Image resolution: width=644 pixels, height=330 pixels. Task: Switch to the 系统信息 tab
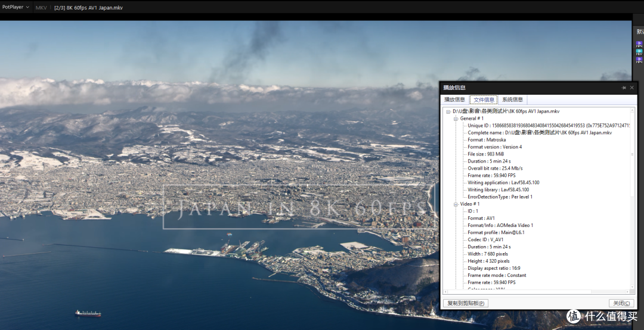(512, 99)
